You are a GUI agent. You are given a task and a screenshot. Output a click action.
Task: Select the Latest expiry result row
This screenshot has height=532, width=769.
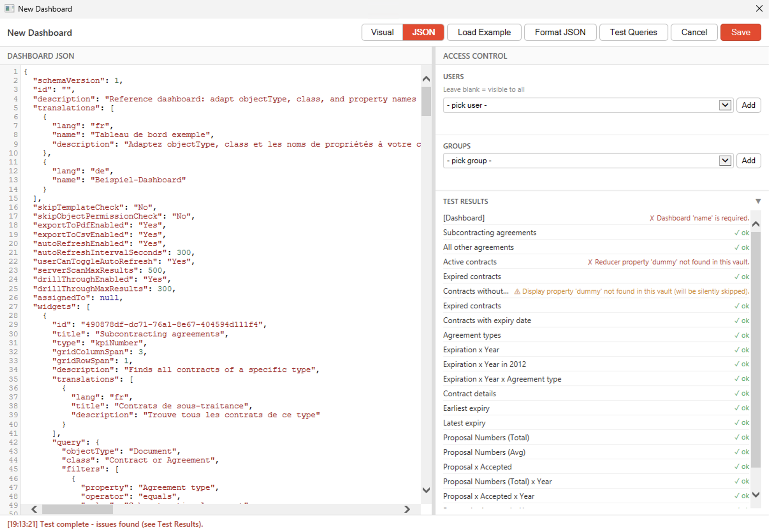coord(596,423)
